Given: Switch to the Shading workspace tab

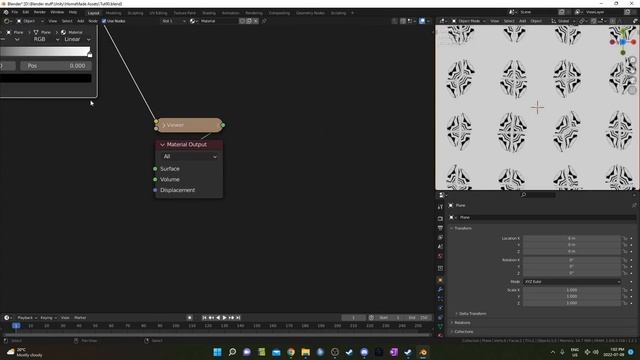Looking at the screenshot, I should (209, 13).
